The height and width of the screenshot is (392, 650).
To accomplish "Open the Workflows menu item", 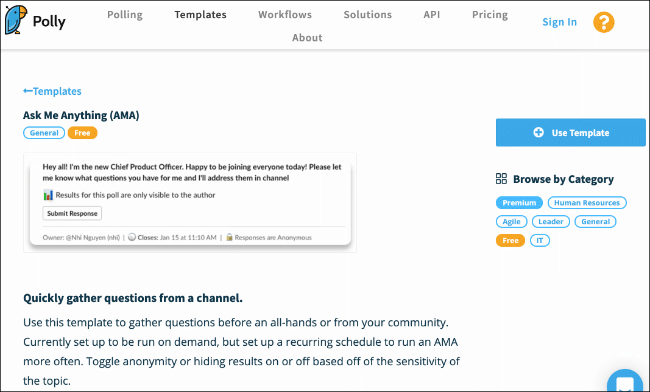I will (285, 15).
